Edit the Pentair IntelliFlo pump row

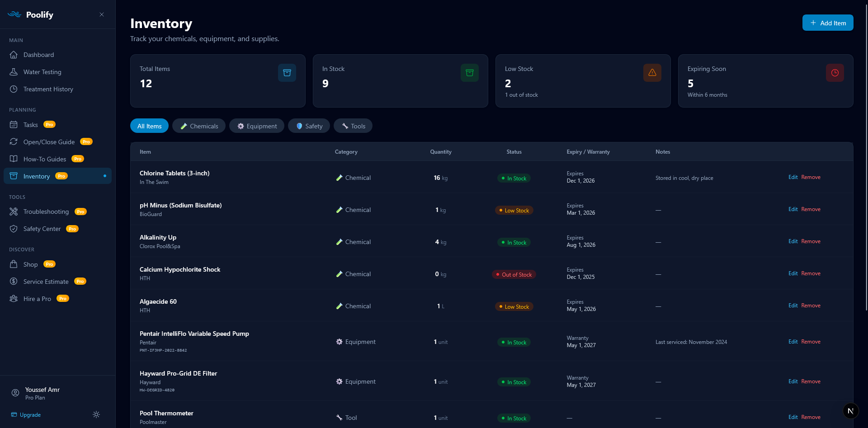[x=793, y=342]
